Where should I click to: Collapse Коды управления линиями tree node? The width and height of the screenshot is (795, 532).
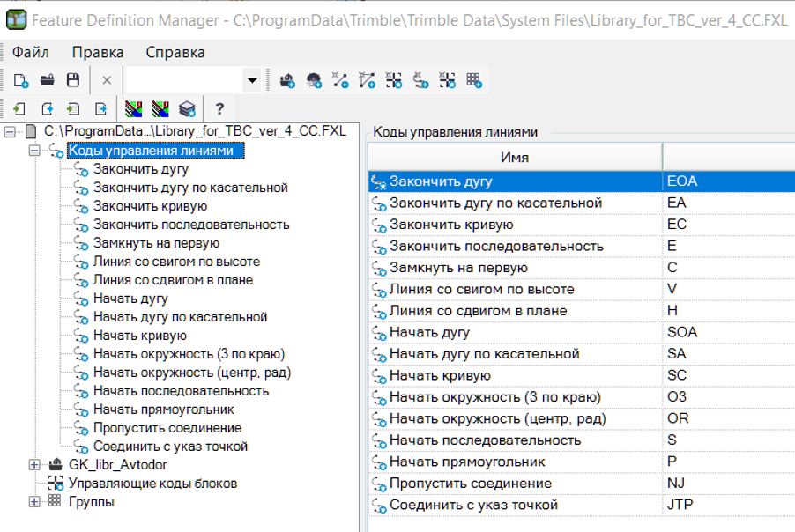coord(34,151)
